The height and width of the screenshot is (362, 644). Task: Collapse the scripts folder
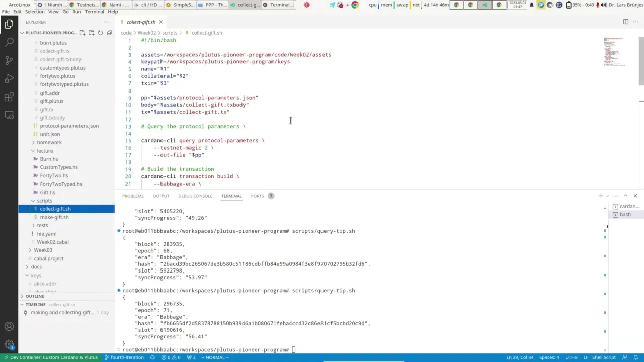click(44, 201)
